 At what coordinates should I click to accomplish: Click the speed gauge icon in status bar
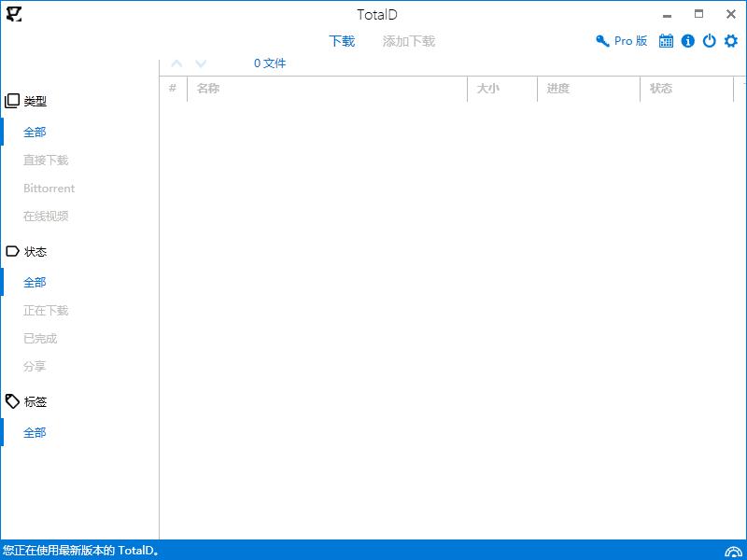point(732,551)
